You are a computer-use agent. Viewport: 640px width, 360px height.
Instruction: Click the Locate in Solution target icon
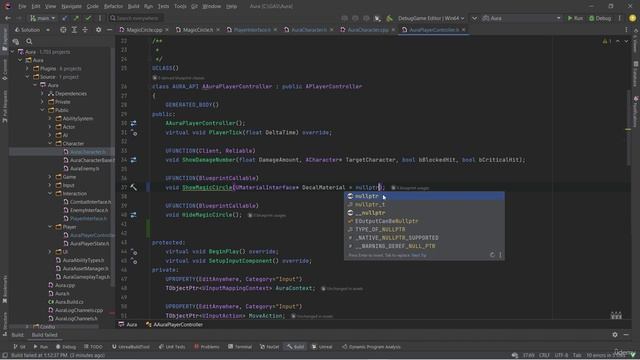(63, 30)
